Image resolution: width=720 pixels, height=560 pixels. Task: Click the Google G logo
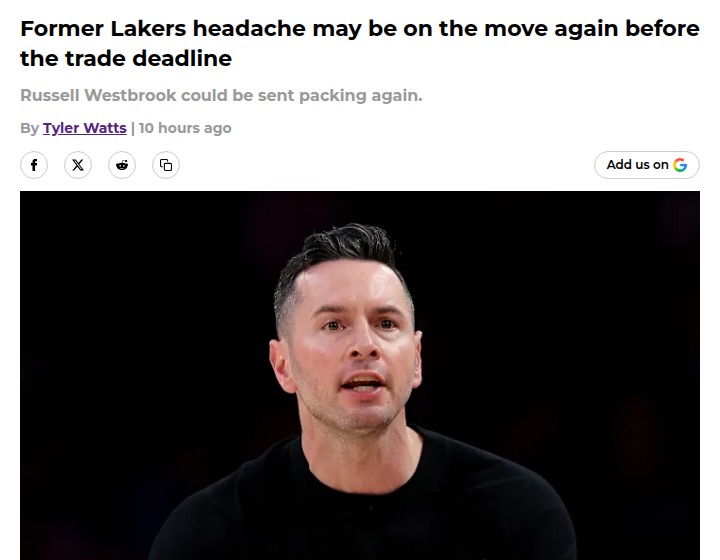coord(680,165)
